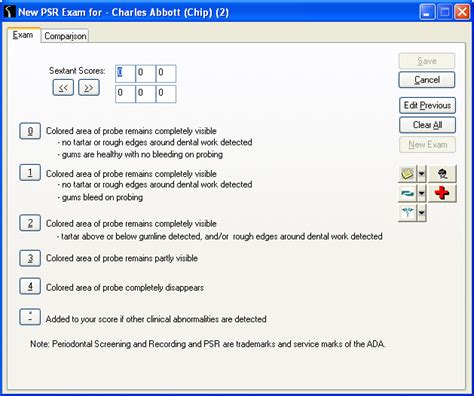This screenshot has width=474, height=396.
Task: Click the Edit Previous button
Action: point(427,105)
